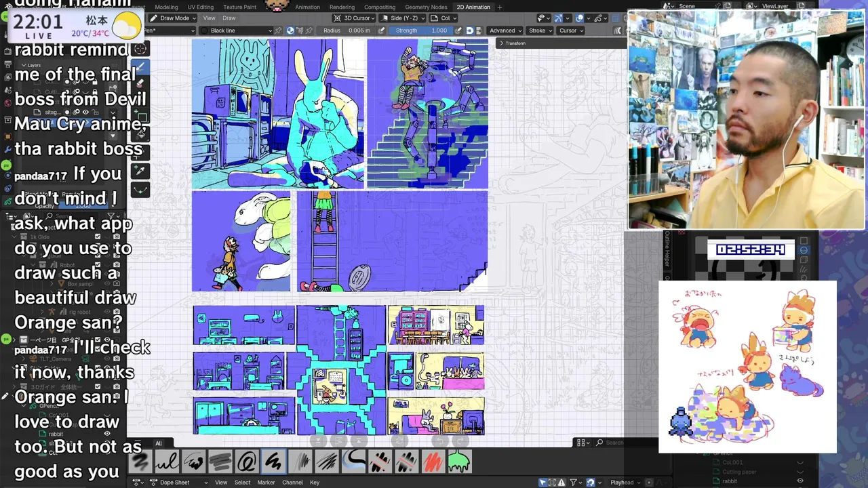Toggle viewport overlays icon
Image resolution: width=868 pixels, height=488 pixels.
pos(580,18)
